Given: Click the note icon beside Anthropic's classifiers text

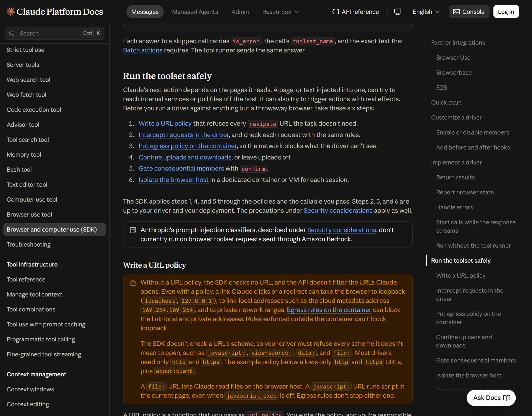Looking at the screenshot, I should pos(133,230).
